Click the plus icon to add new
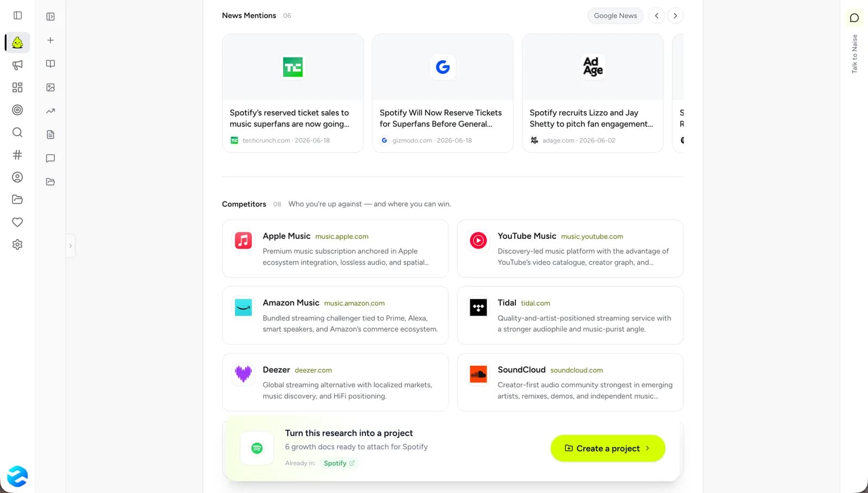The image size is (868, 493). 50,40
